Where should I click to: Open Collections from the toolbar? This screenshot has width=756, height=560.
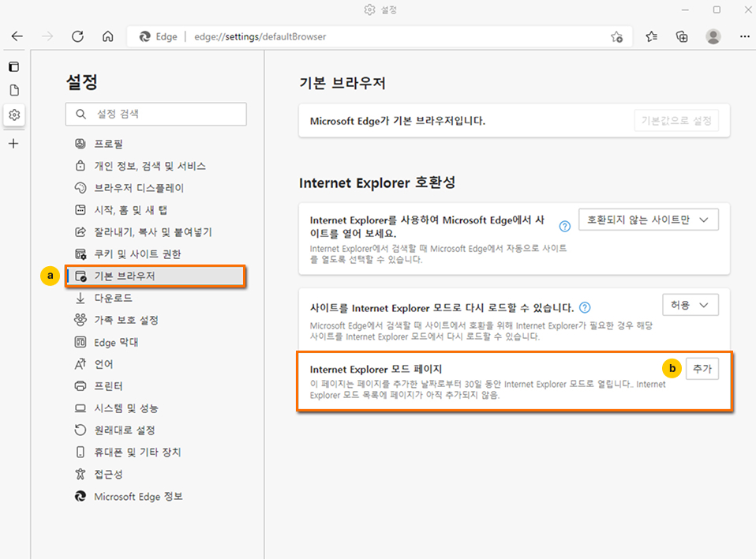pyautogui.click(x=681, y=36)
